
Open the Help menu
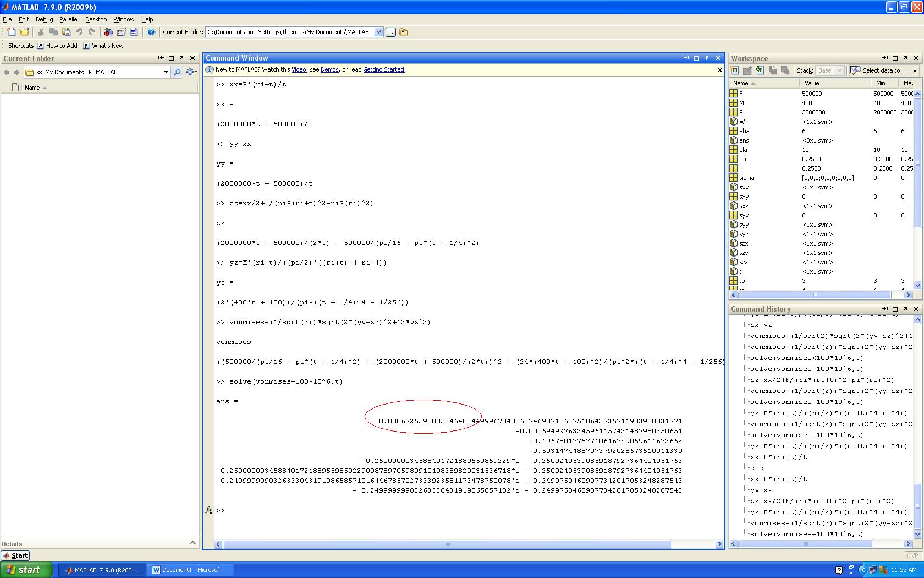click(147, 19)
